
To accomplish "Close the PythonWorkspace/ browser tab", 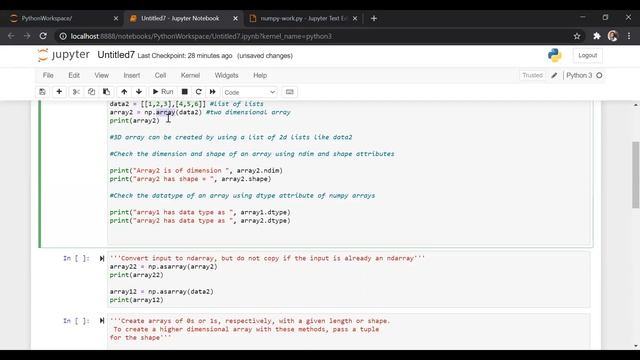I will tap(116, 18).
